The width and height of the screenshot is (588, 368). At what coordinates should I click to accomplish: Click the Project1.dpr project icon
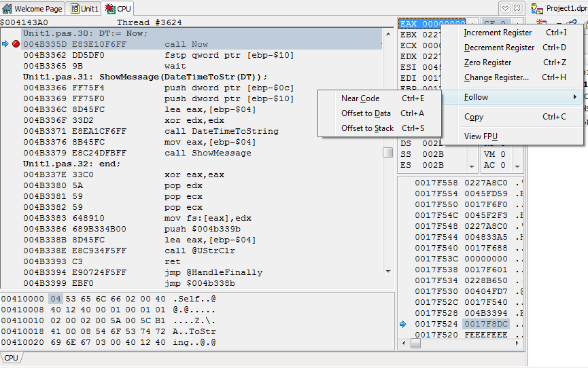pyautogui.click(x=537, y=9)
